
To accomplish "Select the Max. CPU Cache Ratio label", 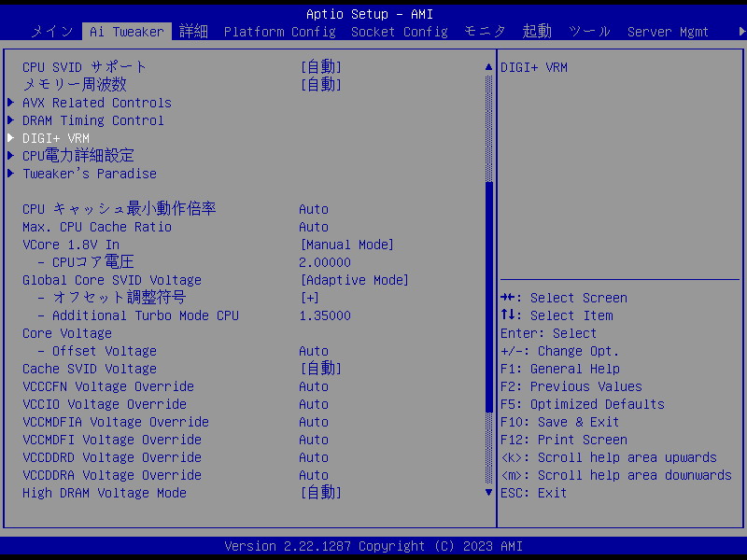I will point(97,227).
